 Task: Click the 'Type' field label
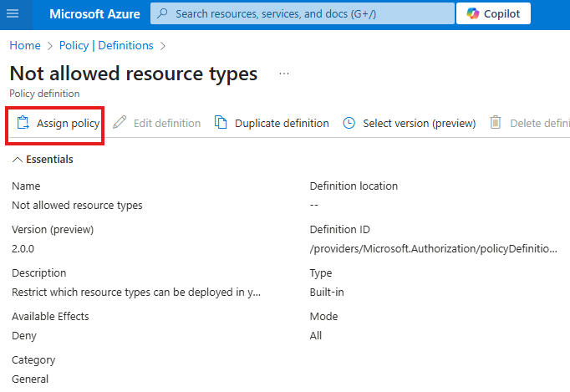321,273
